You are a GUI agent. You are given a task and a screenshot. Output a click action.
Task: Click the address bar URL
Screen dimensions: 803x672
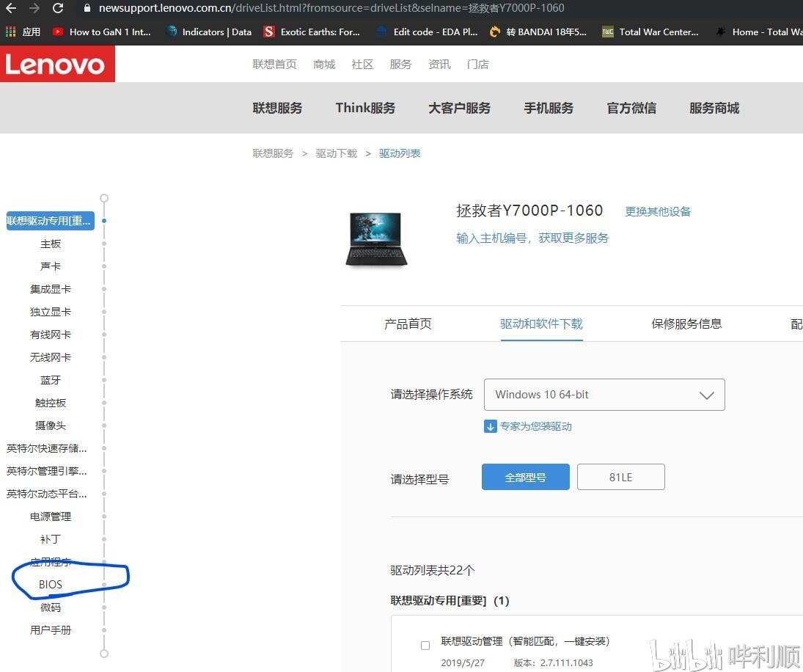pos(331,8)
